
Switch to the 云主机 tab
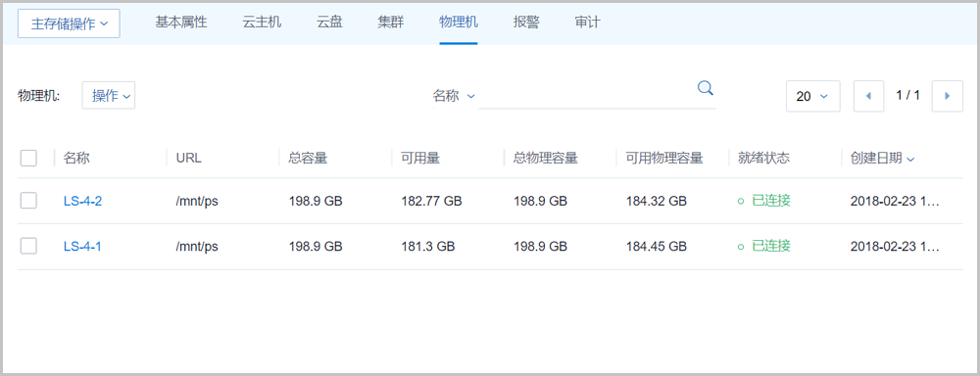(262, 23)
